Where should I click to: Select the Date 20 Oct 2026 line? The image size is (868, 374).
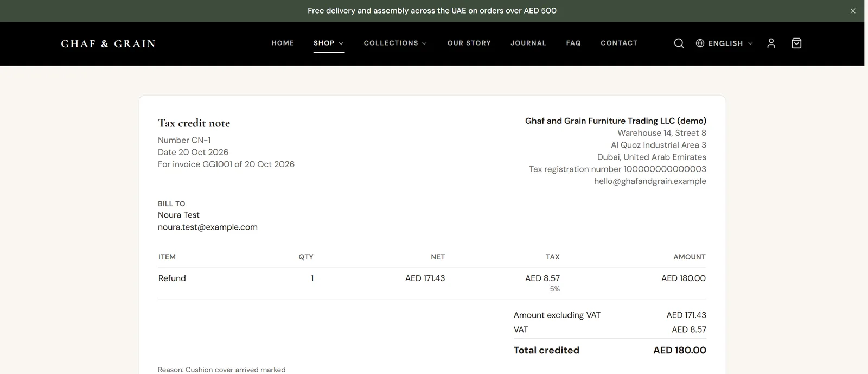pyautogui.click(x=193, y=152)
